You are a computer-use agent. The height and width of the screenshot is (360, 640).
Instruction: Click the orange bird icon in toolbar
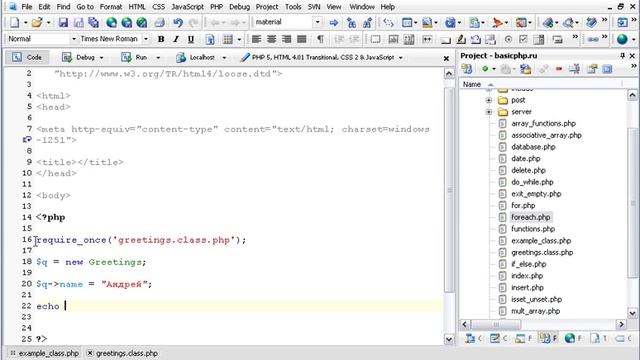pyautogui.click(x=497, y=22)
